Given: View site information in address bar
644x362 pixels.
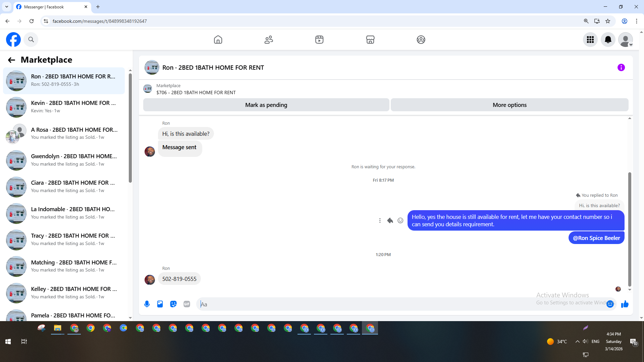Looking at the screenshot, I should pyautogui.click(x=46, y=21).
